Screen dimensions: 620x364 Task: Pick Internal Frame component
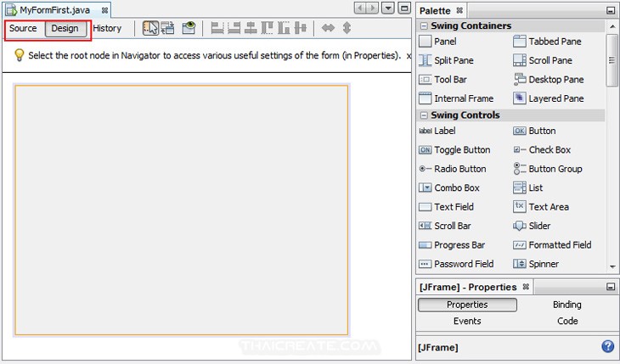point(456,98)
